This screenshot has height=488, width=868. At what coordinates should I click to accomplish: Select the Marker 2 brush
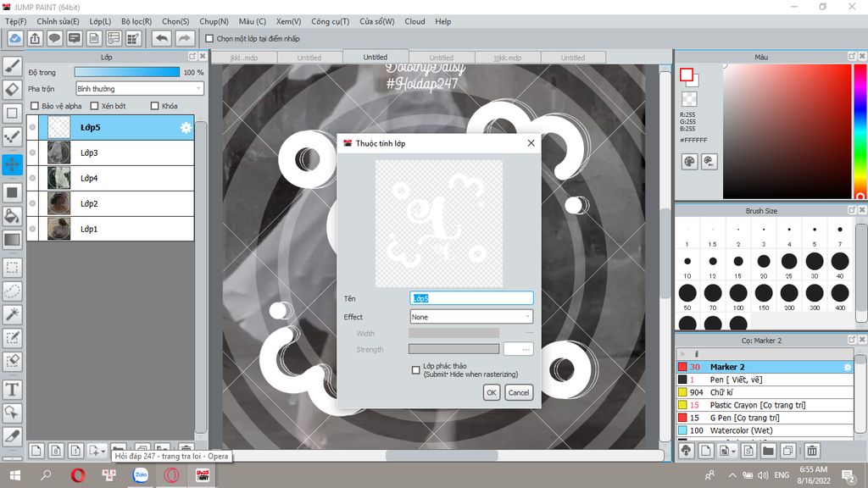765,367
